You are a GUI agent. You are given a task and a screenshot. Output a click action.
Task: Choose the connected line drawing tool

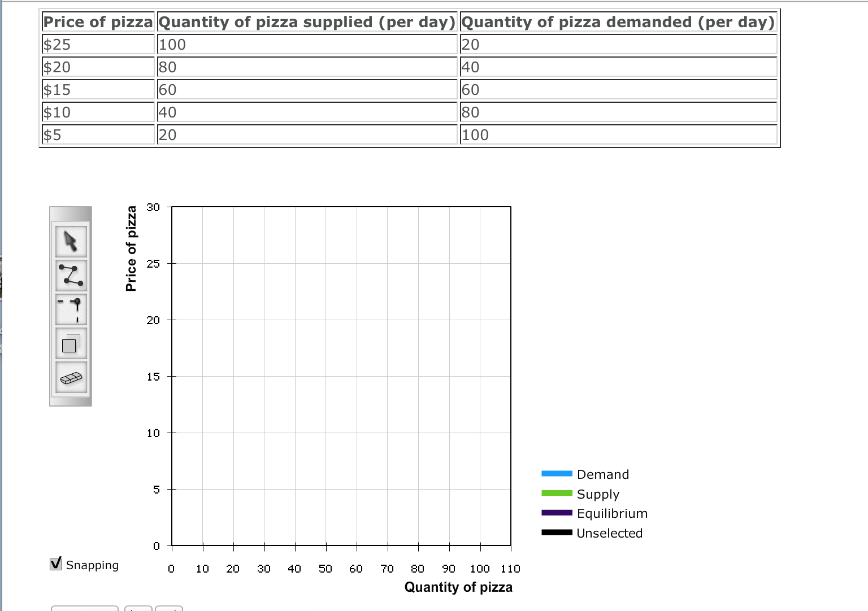(x=71, y=275)
